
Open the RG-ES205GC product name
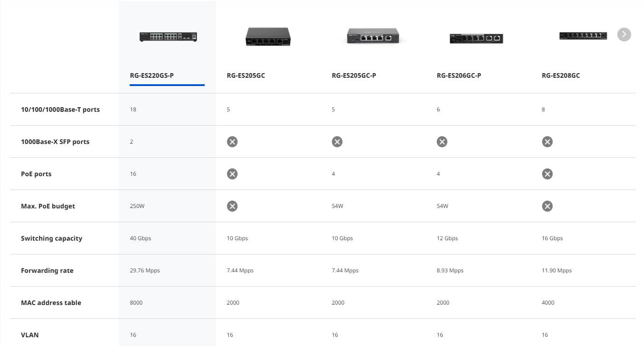(x=246, y=75)
